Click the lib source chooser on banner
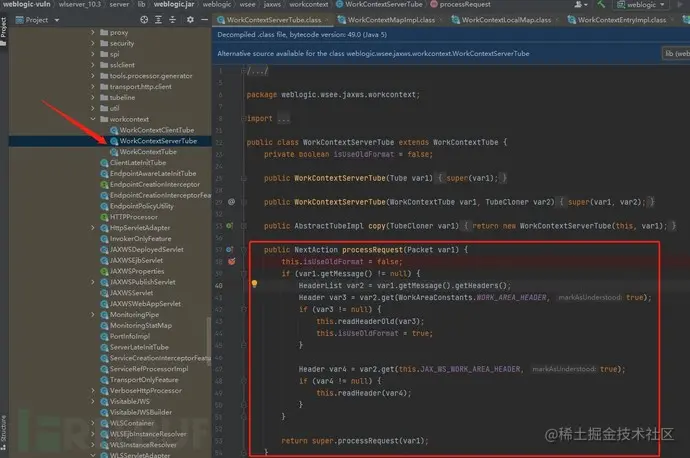Viewport: 690px width, 458px height. (x=676, y=53)
